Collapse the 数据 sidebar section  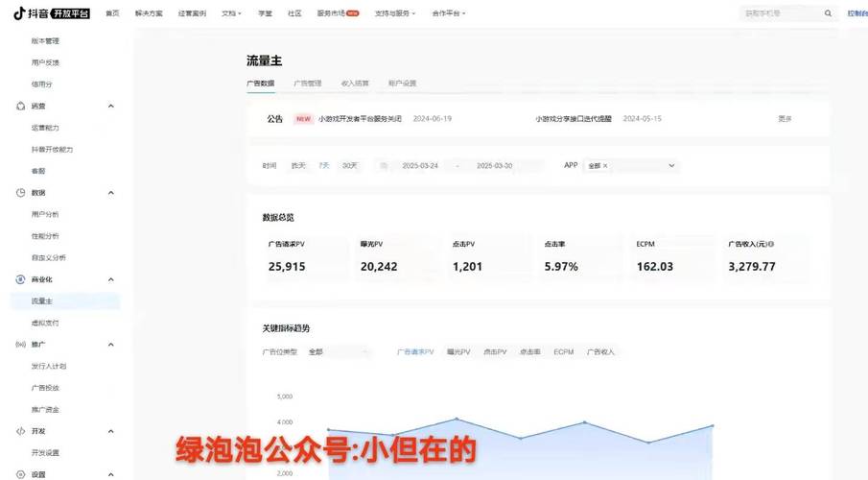point(110,193)
